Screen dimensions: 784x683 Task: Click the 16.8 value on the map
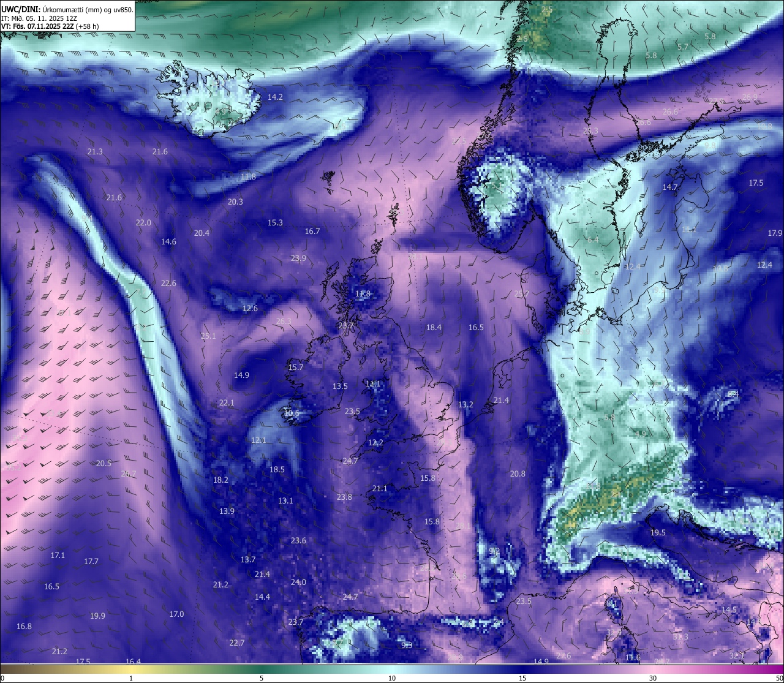pos(24,626)
